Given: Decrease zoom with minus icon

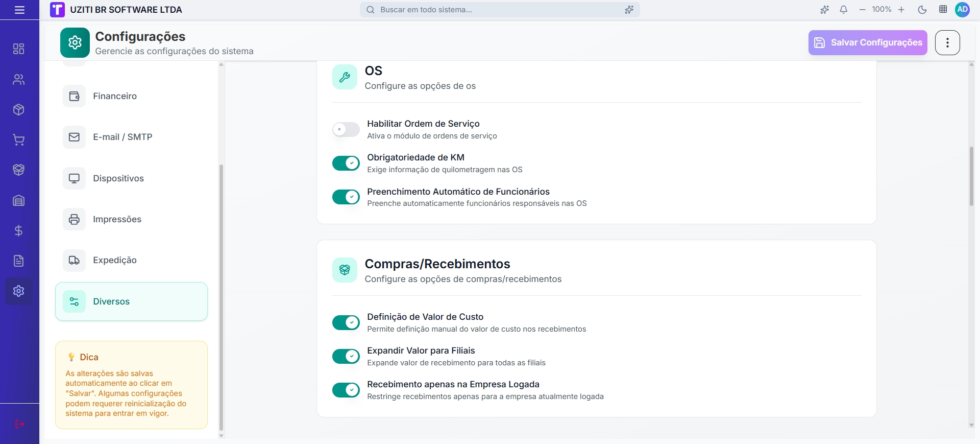Looking at the screenshot, I should (862, 10).
